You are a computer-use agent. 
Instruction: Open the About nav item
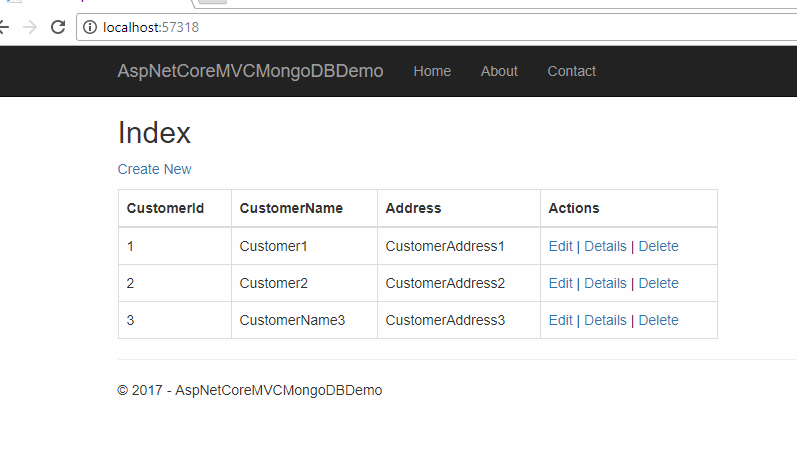[499, 71]
